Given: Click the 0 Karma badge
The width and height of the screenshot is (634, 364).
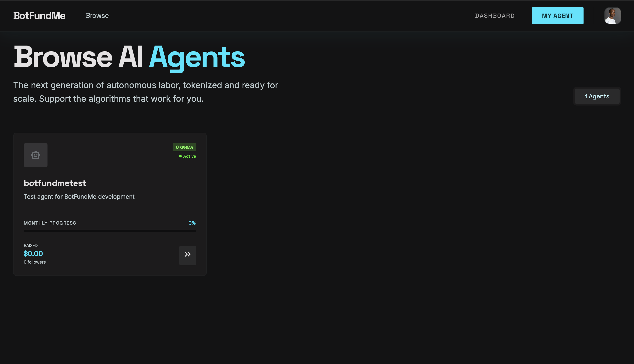Looking at the screenshot, I should pos(184,147).
